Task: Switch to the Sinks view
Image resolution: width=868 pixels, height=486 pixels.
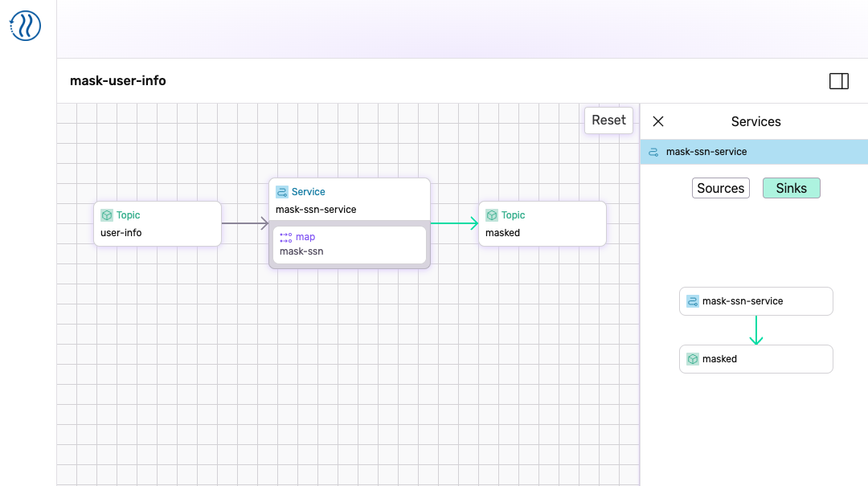Action: tap(791, 187)
